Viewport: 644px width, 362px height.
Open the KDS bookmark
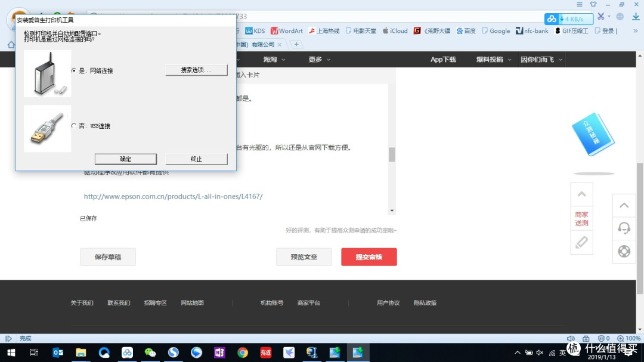[255, 31]
